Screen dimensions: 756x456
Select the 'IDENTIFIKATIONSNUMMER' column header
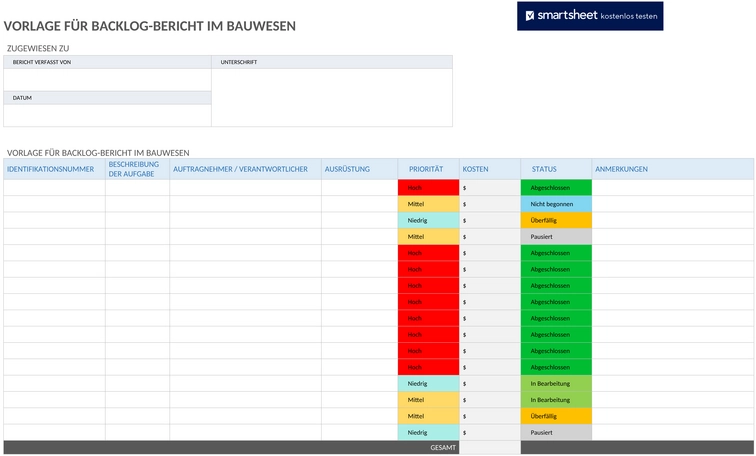point(54,169)
